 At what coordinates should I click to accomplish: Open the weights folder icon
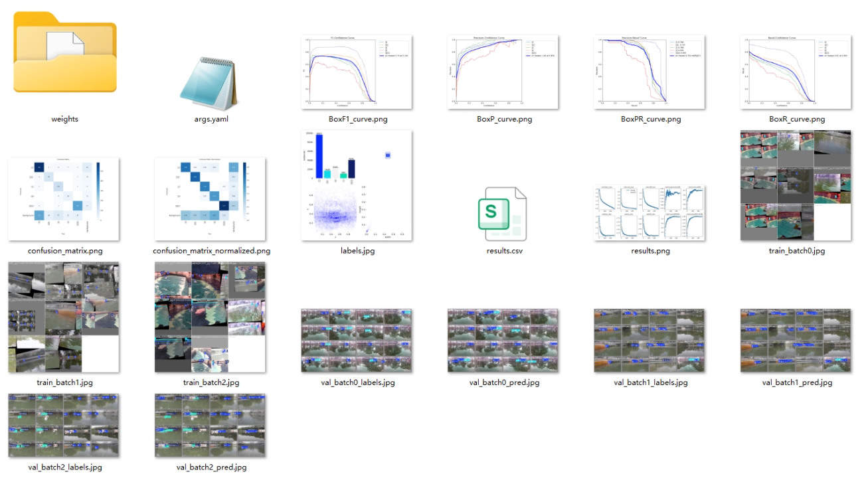coord(64,52)
